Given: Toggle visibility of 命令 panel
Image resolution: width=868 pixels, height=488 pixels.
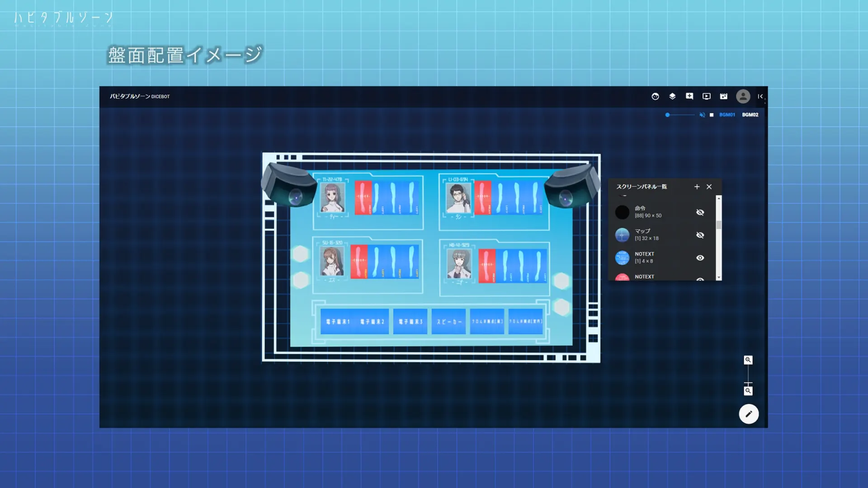Looking at the screenshot, I should pyautogui.click(x=700, y=212).
